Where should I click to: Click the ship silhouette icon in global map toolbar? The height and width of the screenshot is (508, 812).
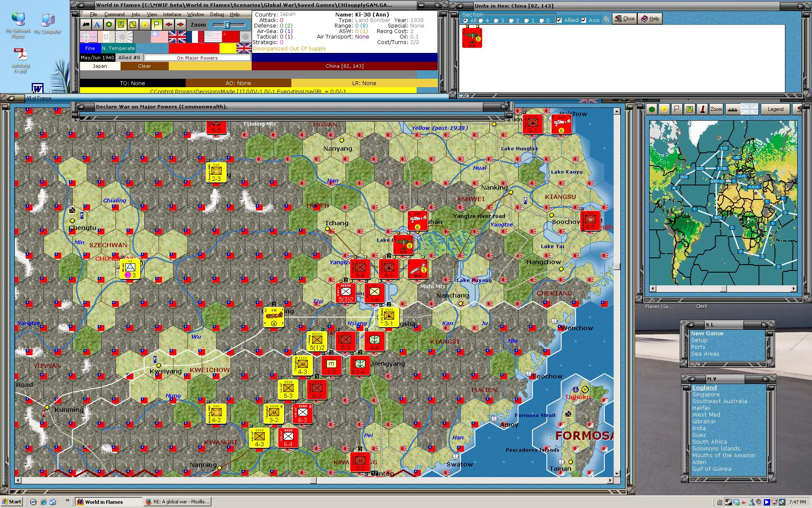(733, 109)
